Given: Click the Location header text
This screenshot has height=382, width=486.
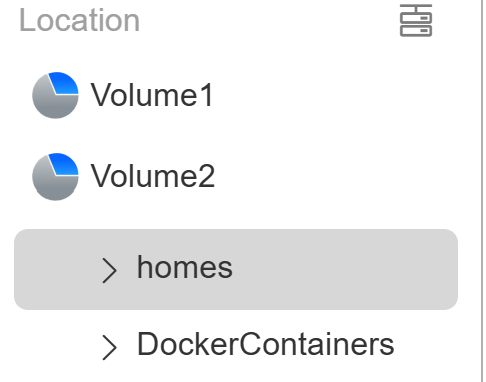Looking at the screenshot, I should (x=79, y=20).
